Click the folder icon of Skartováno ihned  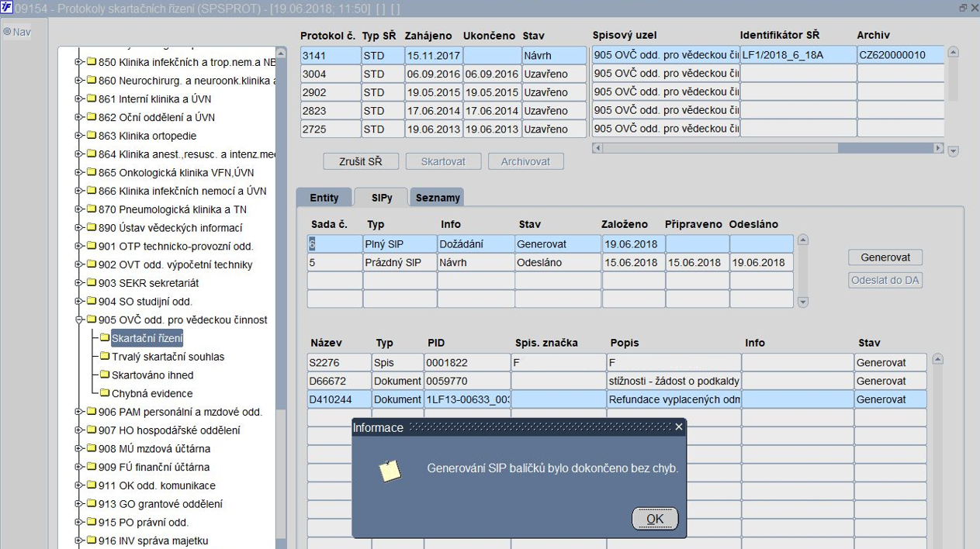105,375
